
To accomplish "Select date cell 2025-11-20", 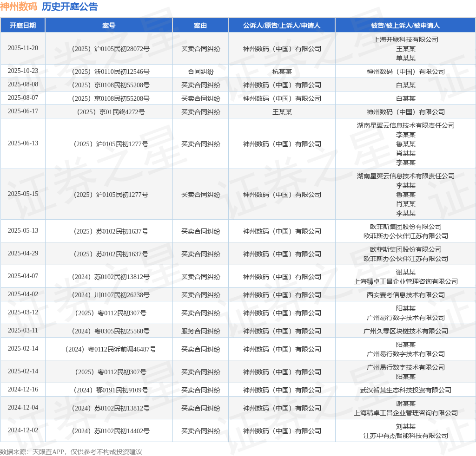I will point(23,48).
